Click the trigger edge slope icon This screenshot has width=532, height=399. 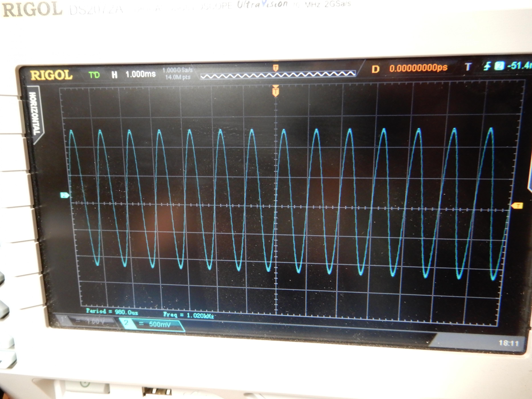(487, 66)
